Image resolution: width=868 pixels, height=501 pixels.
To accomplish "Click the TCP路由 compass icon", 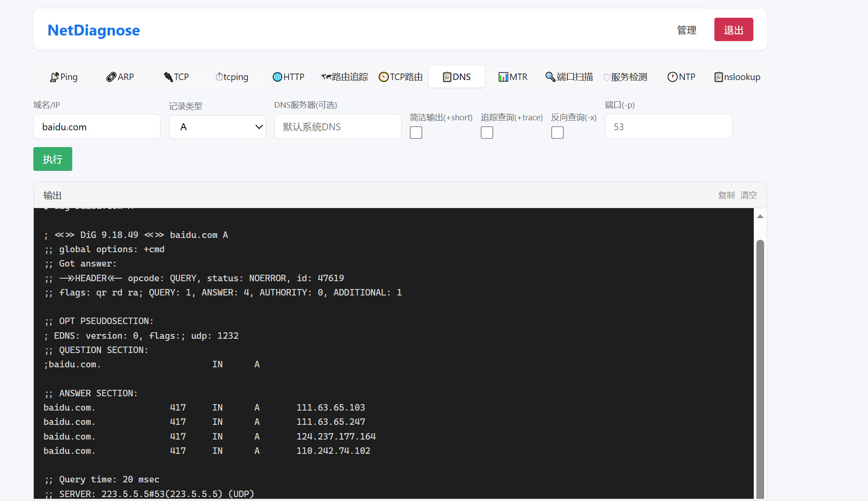I will (384, 77).
